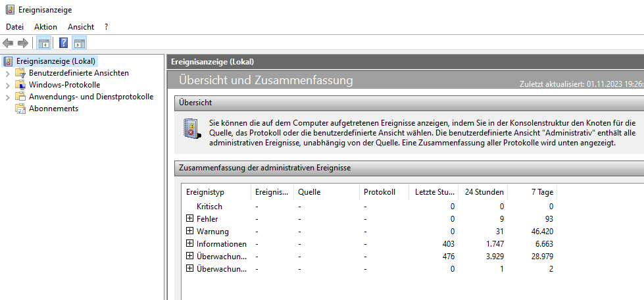Select Benutzerdefinierte Ansichten in the tree

tap(79, 73)
